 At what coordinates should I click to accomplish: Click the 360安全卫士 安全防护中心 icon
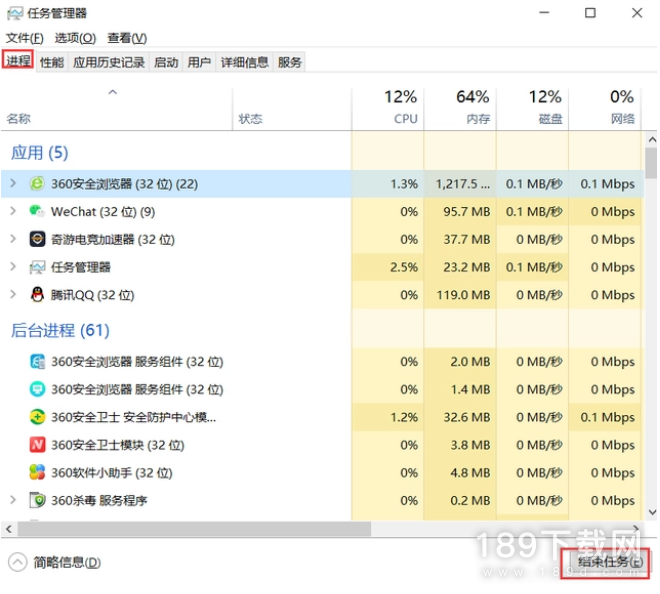pyautogui.click(x=37, y=417)
